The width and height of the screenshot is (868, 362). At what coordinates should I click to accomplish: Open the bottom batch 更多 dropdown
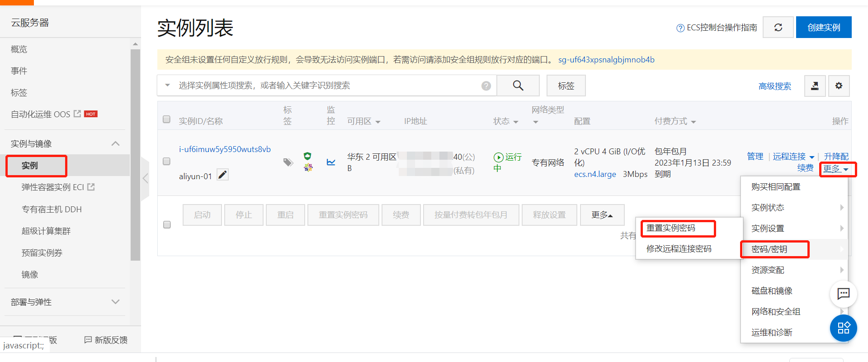click(x=602, y=215)
